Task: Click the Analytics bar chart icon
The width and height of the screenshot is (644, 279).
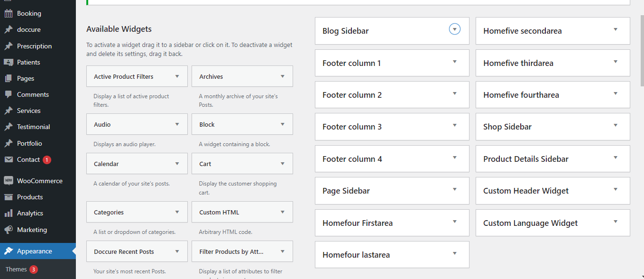Action: [x=9, y=213]
